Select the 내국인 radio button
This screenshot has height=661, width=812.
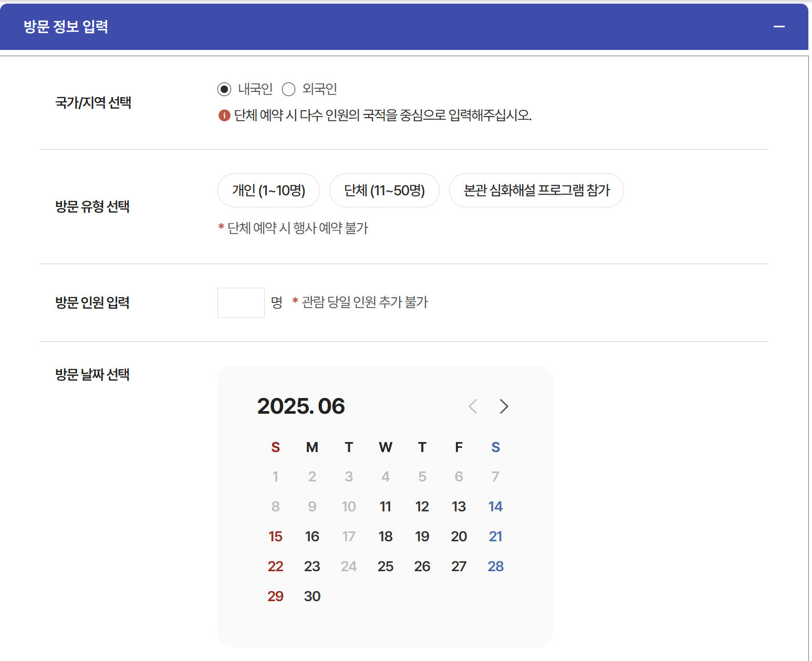point(224,89)
